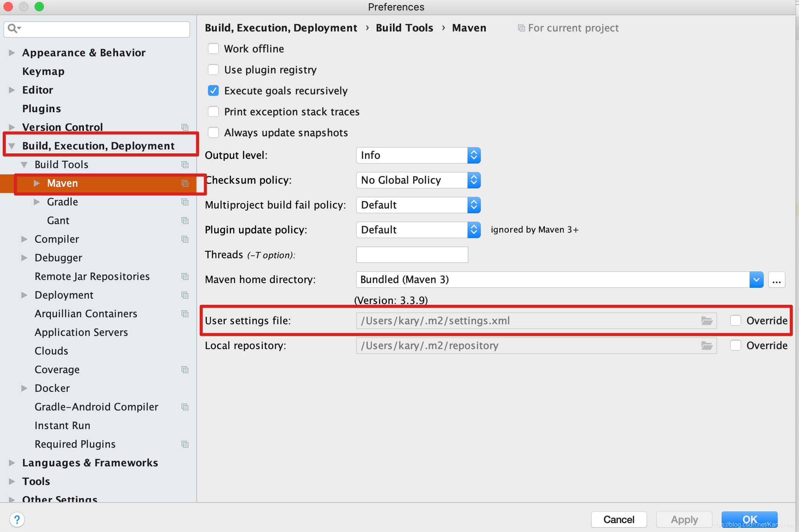
Task: Click project-level icon next to Gant
Action: 185,221
